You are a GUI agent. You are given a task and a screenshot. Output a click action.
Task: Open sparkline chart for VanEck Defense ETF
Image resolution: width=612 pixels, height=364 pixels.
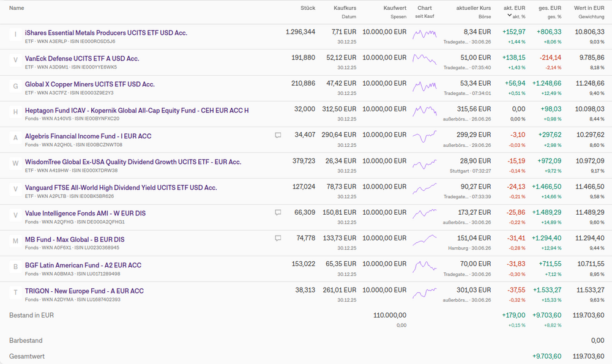(x=425, y=60)
